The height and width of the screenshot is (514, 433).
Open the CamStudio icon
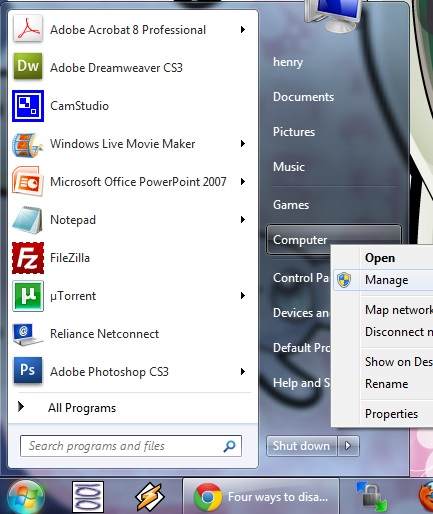[x=28, y=106]
